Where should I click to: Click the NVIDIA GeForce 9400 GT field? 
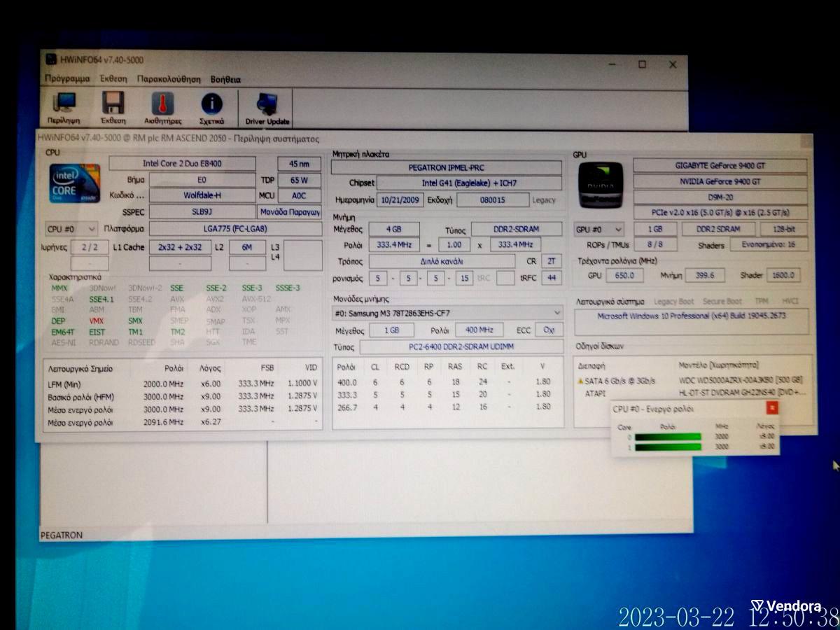[720, 182]
